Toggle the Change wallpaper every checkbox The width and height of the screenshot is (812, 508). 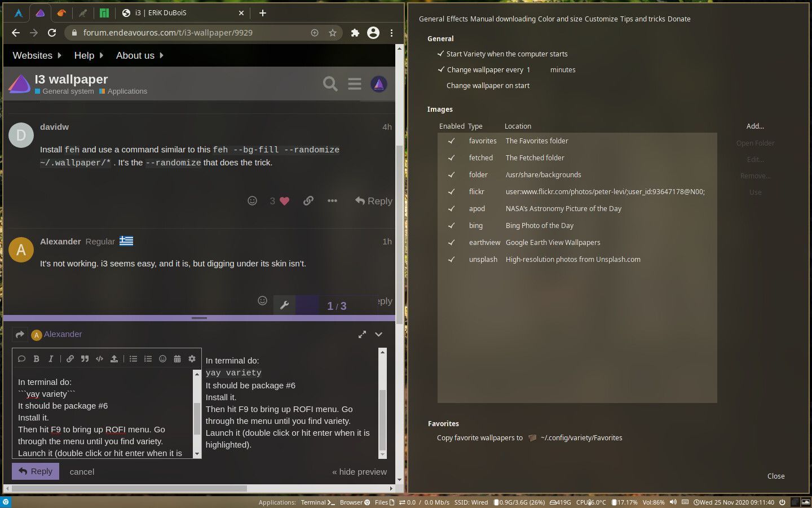[x=441, y=69]
